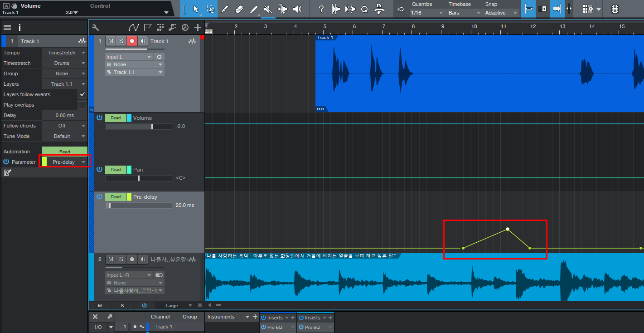Click Read button on Pre-delay lane
The width and height of the screenshot is (644, 333).
pos(116,197)
